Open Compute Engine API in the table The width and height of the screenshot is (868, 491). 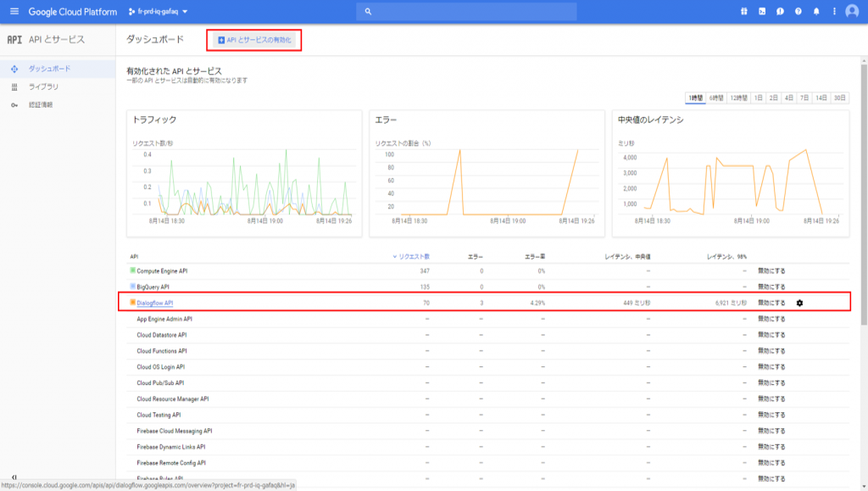[162, 271]
